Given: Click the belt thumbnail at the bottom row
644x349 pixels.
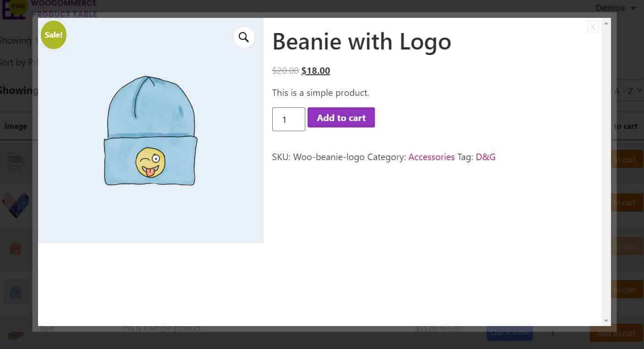Looking at the screenshot, I should click(x=16, y=335).
